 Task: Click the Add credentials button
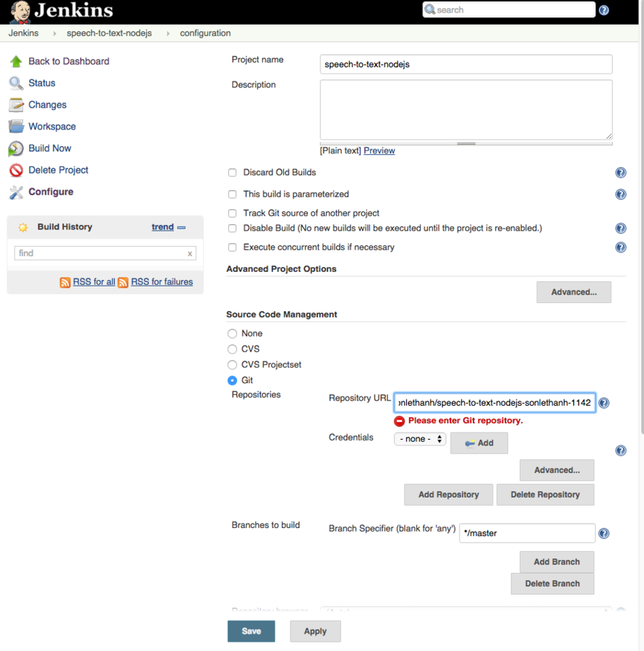[x=479, y=443]
